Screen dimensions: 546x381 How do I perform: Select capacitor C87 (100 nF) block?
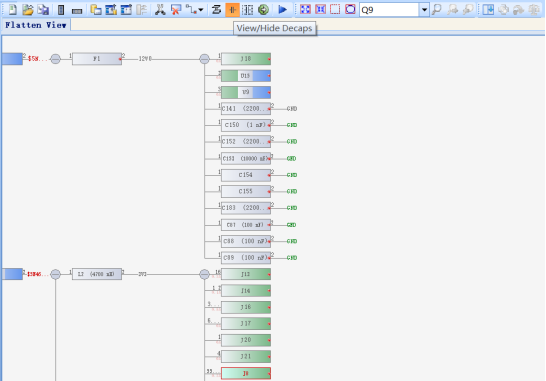(246, 225)
